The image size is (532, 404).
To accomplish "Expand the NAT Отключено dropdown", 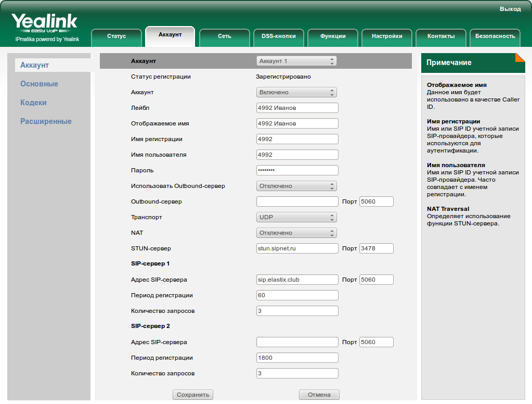I will click(x=296, y=233).
